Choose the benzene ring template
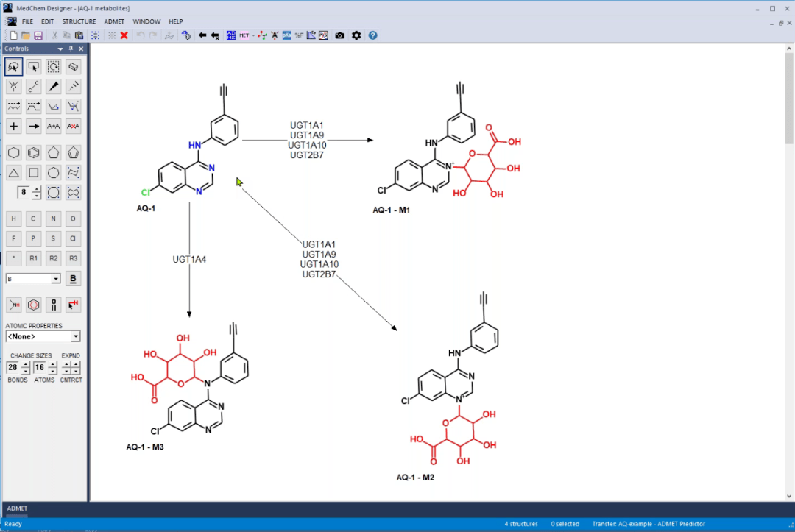This screenshot has height=532, width=795. (33, 153)
